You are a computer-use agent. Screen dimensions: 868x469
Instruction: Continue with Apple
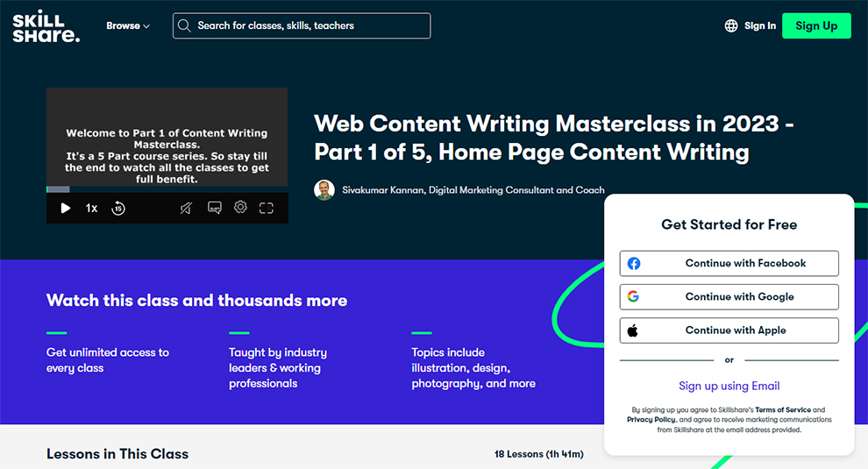(x=729, y=330)
